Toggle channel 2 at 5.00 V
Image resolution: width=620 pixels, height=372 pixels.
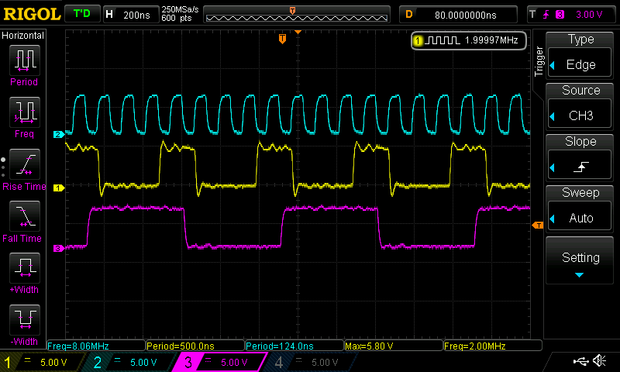click(x=130, y=362)
